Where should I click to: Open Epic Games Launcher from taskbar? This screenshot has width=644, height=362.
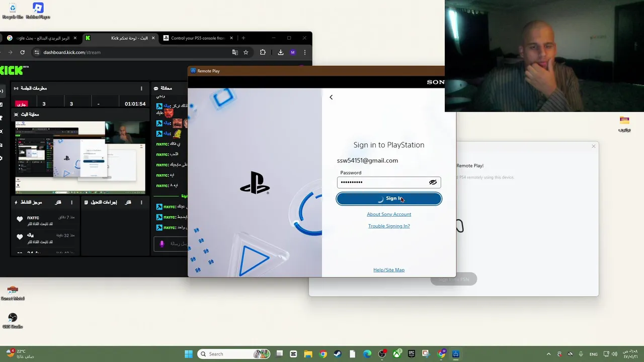[412, 354]
